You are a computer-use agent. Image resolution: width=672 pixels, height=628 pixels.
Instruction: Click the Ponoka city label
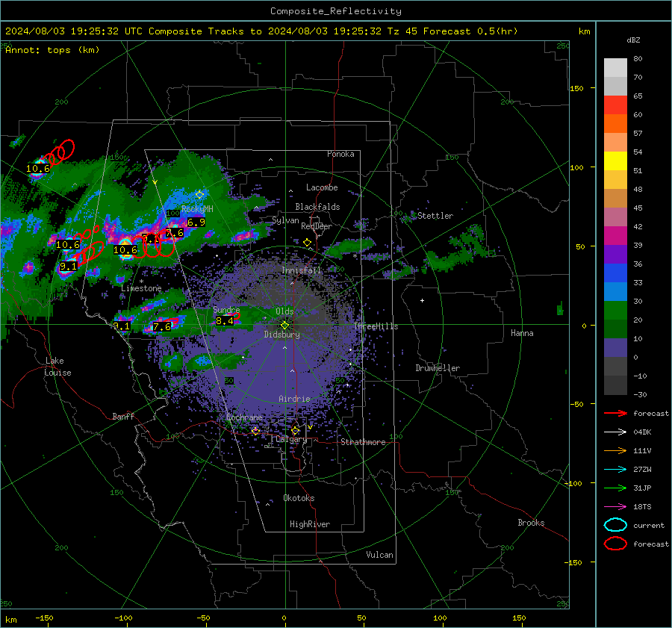point(340,154)
